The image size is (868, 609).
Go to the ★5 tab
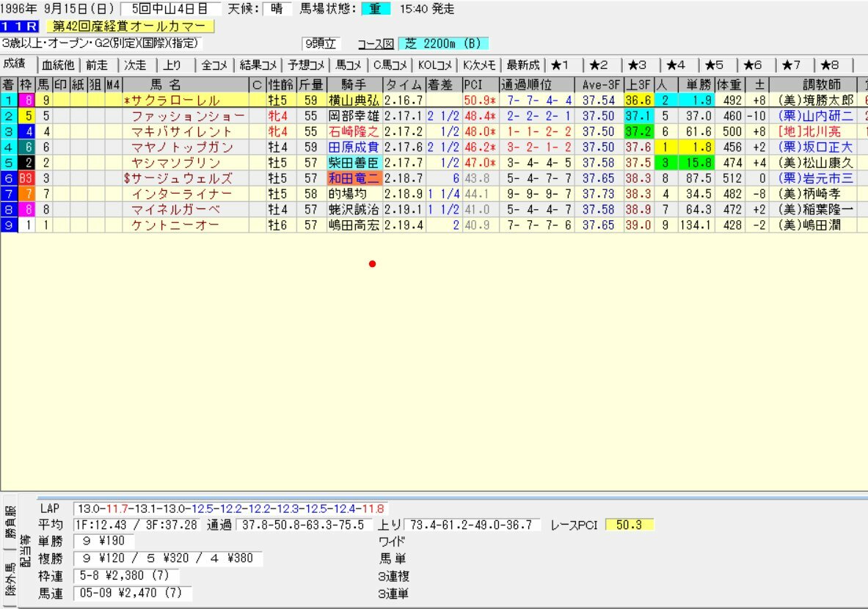coord(714,65)
